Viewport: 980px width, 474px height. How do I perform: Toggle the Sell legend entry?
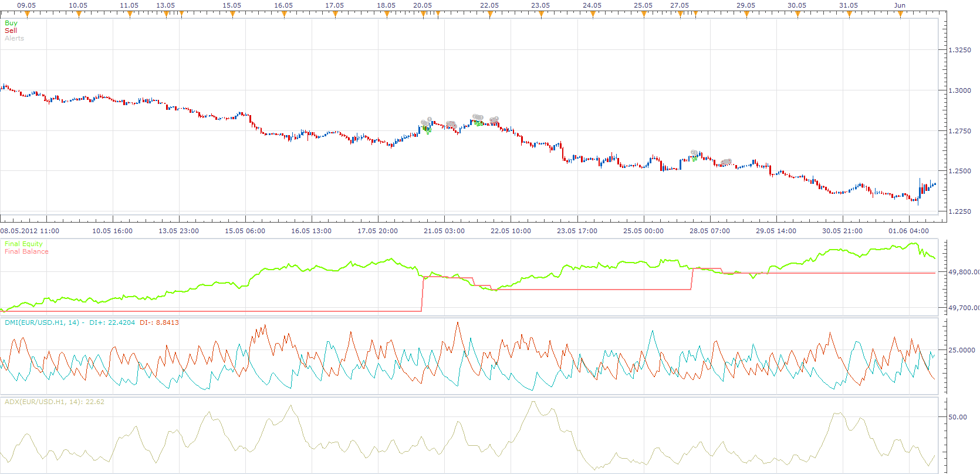(x=11, y=31)
